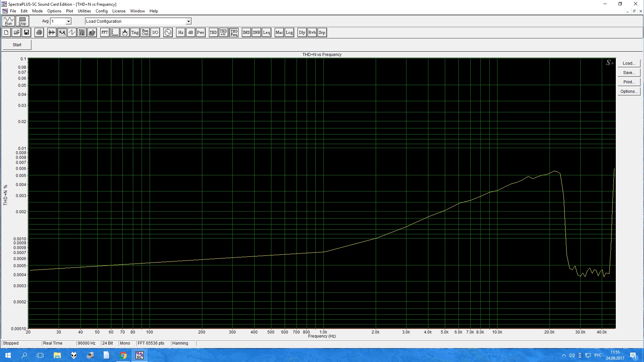Expand the Load Configuration dropdown arrow
Image resolution: width=644 pixels, height=362 pixels.
(189, 21)
